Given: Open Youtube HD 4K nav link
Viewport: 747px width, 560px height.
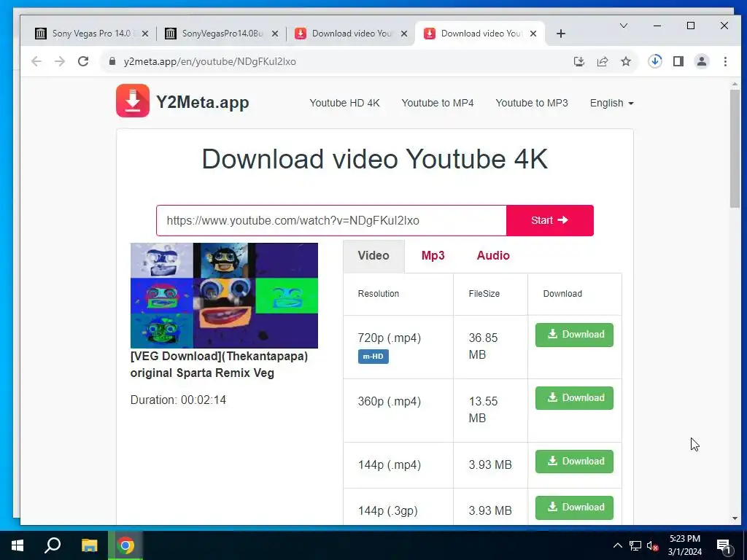Looking at the screenshot, I should pos(344,103).
